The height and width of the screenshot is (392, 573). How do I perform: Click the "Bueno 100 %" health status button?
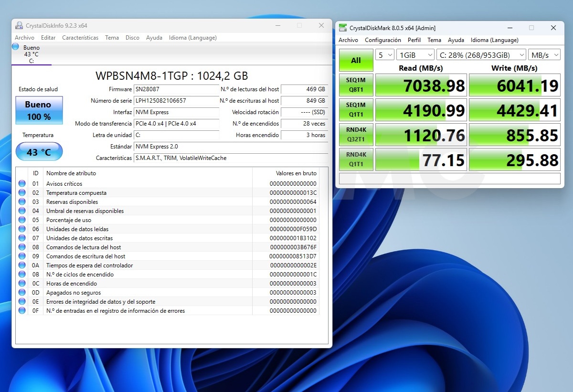click(39, 110)
